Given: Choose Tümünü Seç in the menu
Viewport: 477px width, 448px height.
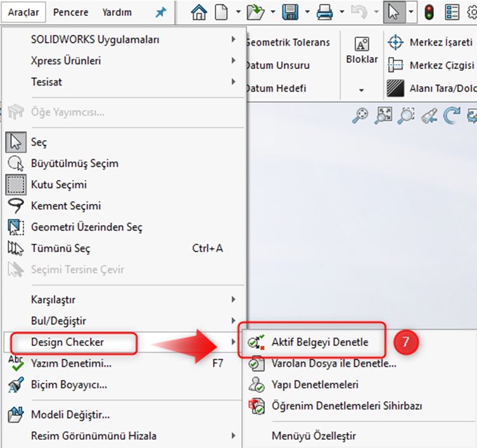Looking at the screenshot, I should point(124,248).
